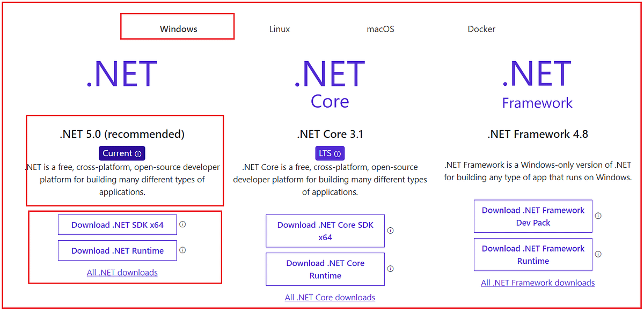Download the .NET Core Runtime
This screenshot has height=311, width=644.
point(325,269)
